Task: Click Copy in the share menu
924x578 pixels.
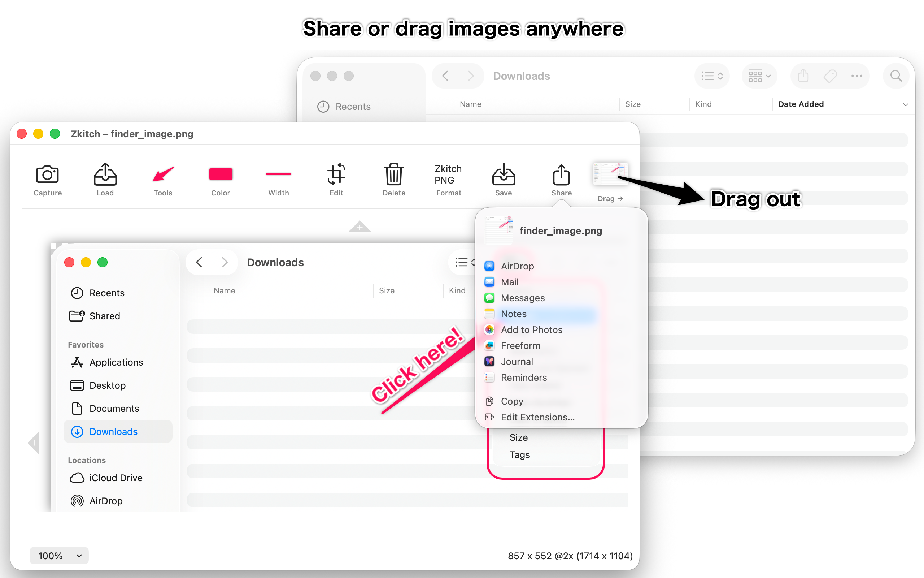Action: (x=512, y=401)
